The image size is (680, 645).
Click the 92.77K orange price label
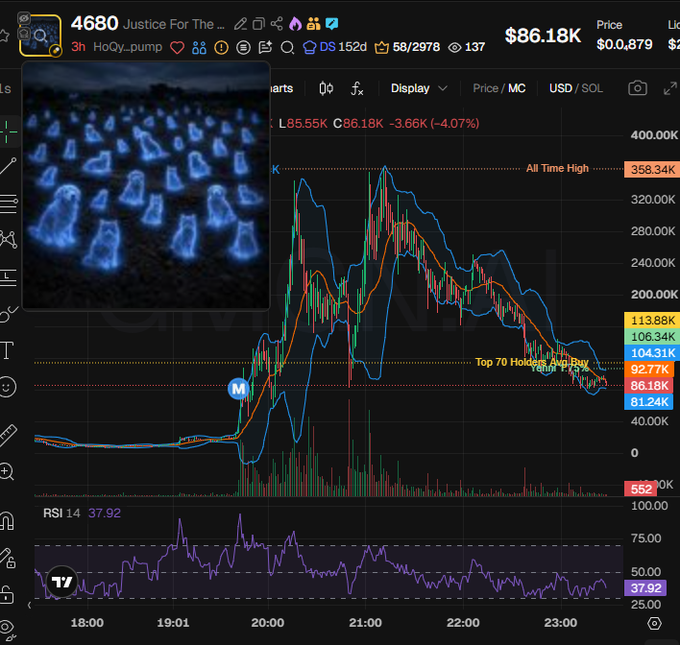tap(649, 369)
